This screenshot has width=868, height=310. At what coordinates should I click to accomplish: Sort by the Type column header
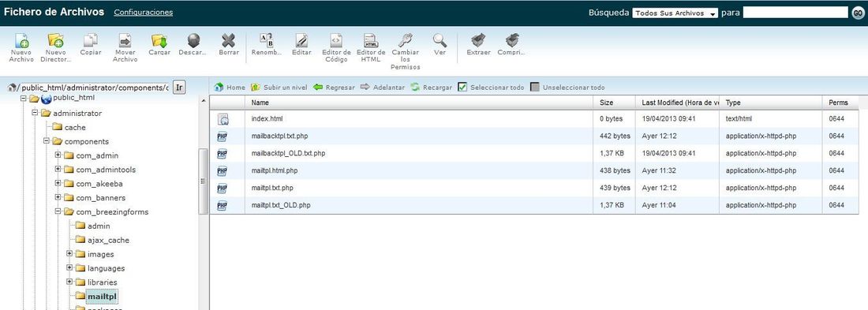point(771,103)
